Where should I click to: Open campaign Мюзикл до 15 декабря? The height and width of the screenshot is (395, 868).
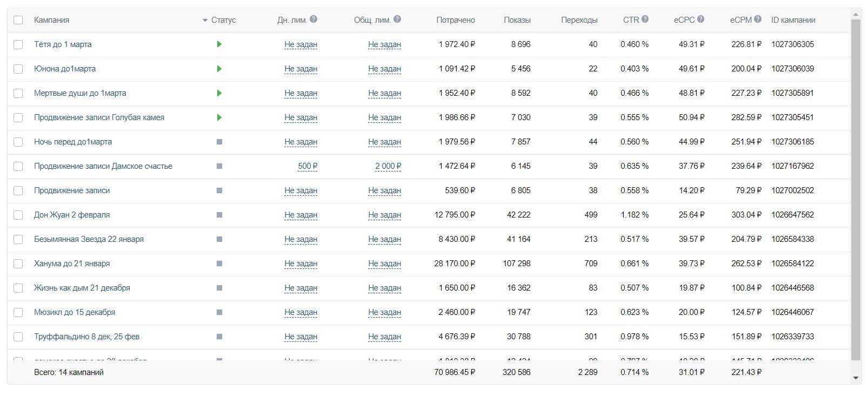(x=75, y=312)
